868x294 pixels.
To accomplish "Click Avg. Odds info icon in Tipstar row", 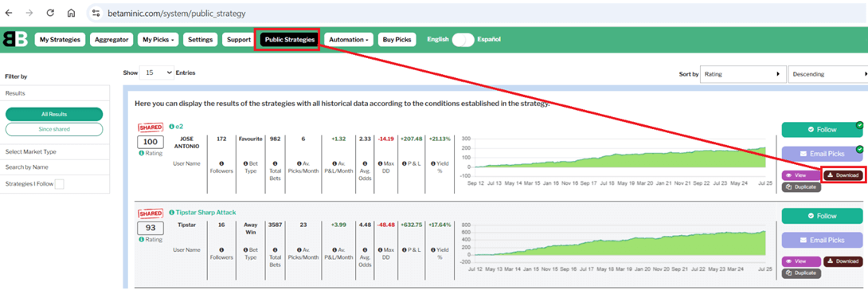I will [x=365, y=249].
